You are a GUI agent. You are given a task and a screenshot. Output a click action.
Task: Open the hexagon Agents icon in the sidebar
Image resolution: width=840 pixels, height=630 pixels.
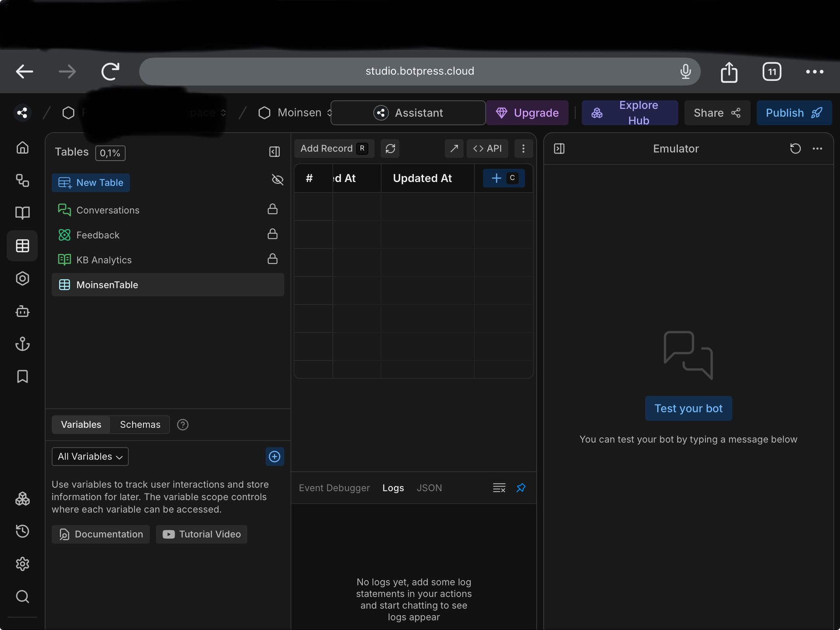pyautogui.click(x=22, y=279)
